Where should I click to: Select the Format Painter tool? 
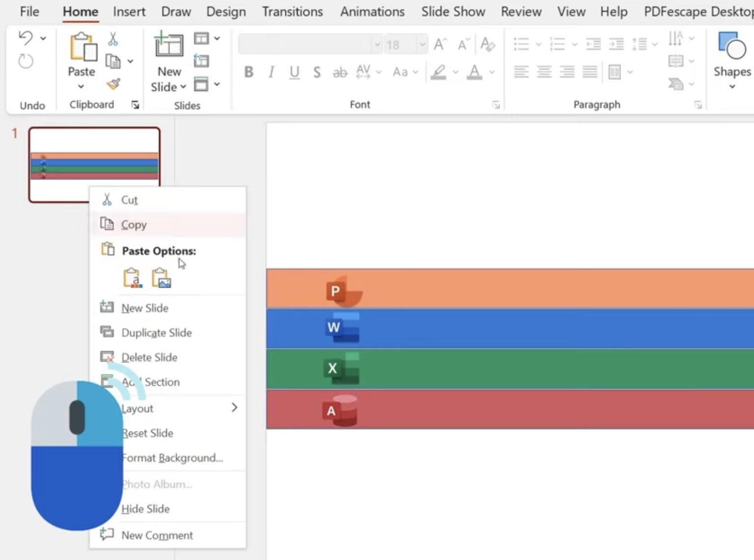[x=113, y=84]
